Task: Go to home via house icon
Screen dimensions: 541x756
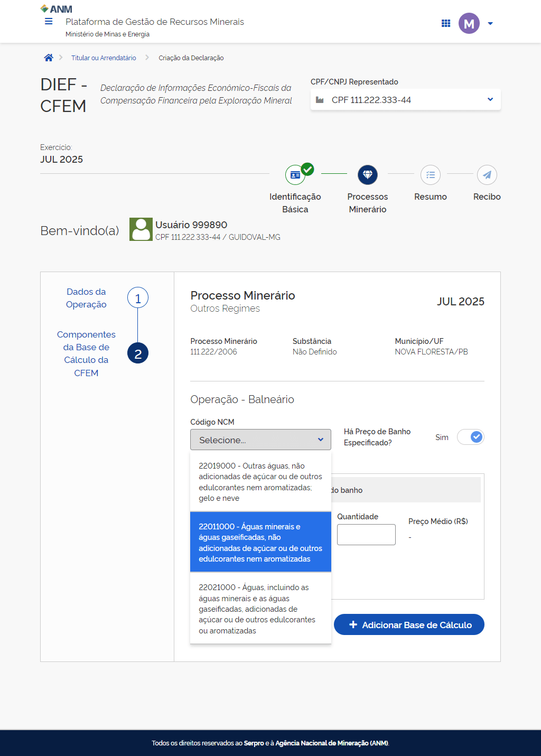Action: tap(49, 58)
